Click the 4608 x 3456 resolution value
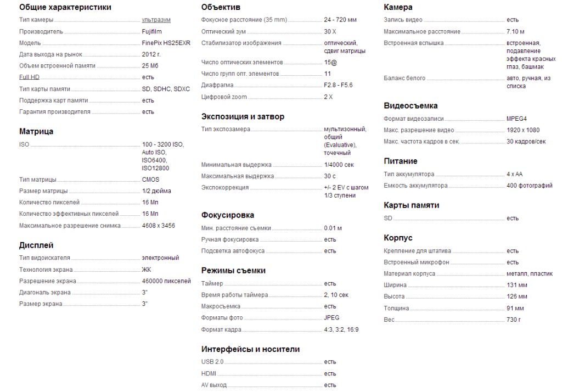Screen dimensions: 562x392 (159, 226)
